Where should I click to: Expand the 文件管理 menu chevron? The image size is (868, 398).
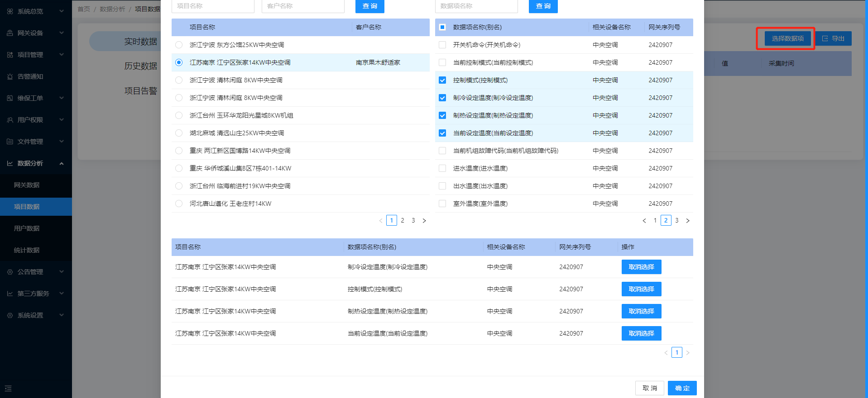click(x=62, y=142)
